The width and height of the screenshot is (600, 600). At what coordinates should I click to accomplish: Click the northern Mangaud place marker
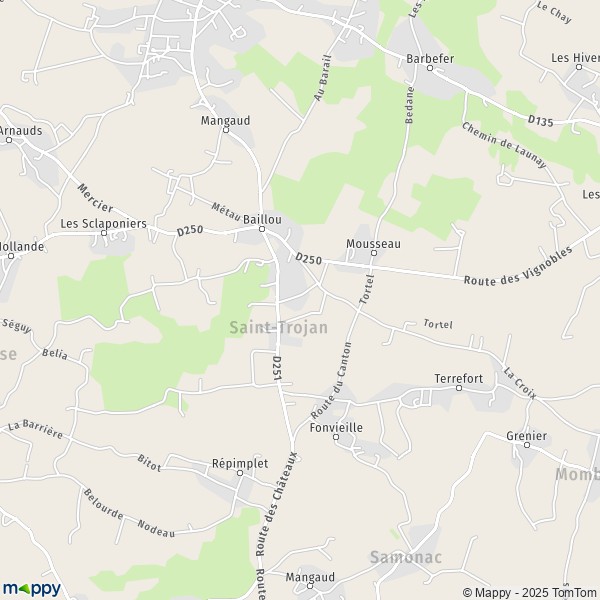point(226,130)
